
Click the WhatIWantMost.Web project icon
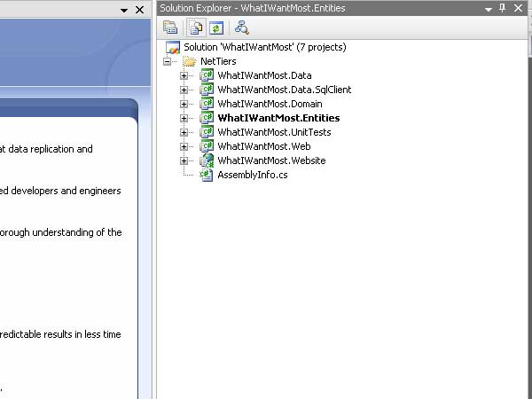(x=207, y=146)
